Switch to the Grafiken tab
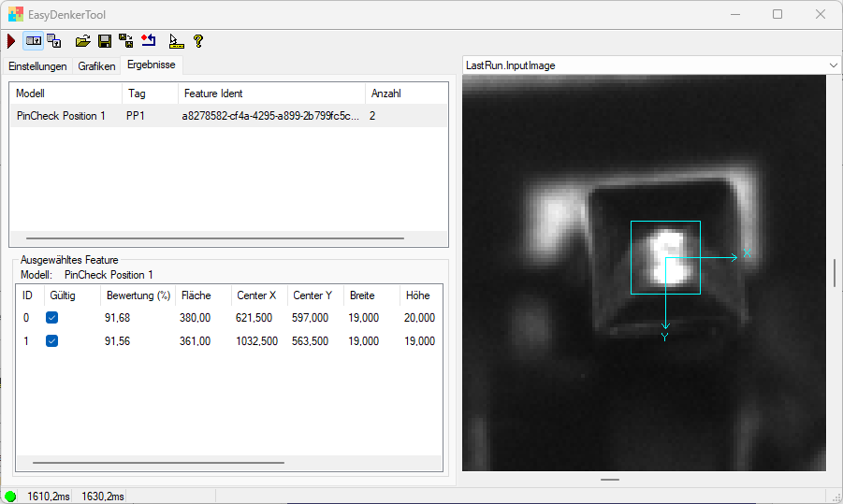 tap(97, 66)
